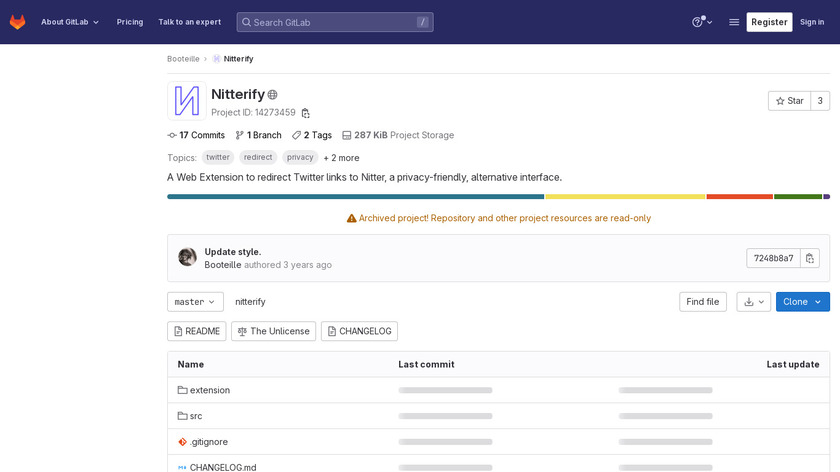Focus the Search GitLab field
This screenshot has height=472, width=840.
coord(334,22)
